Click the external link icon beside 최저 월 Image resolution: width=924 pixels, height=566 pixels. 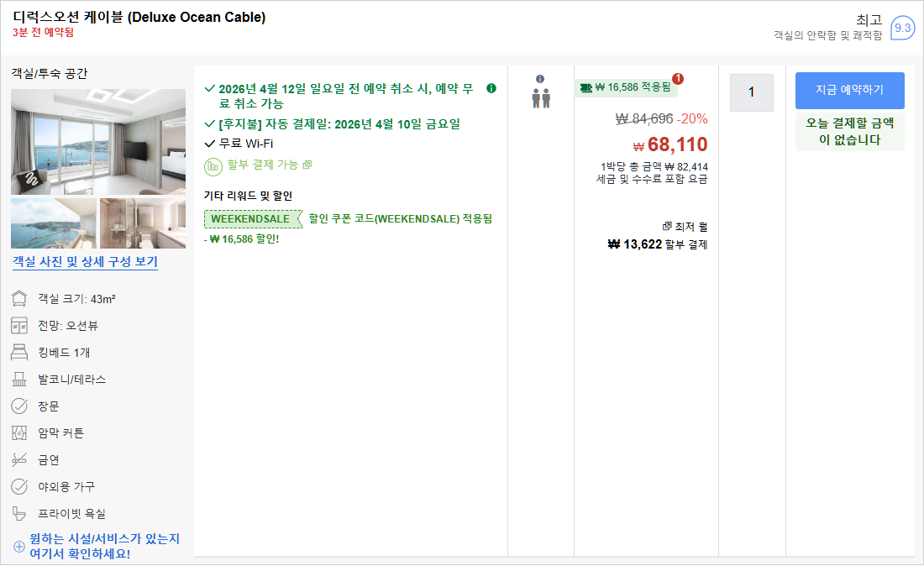(x=667, y=226)
